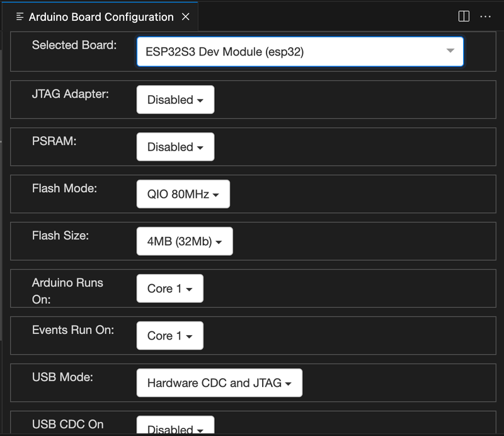Open the Selected Board combo box

click(x=300, y=52)
